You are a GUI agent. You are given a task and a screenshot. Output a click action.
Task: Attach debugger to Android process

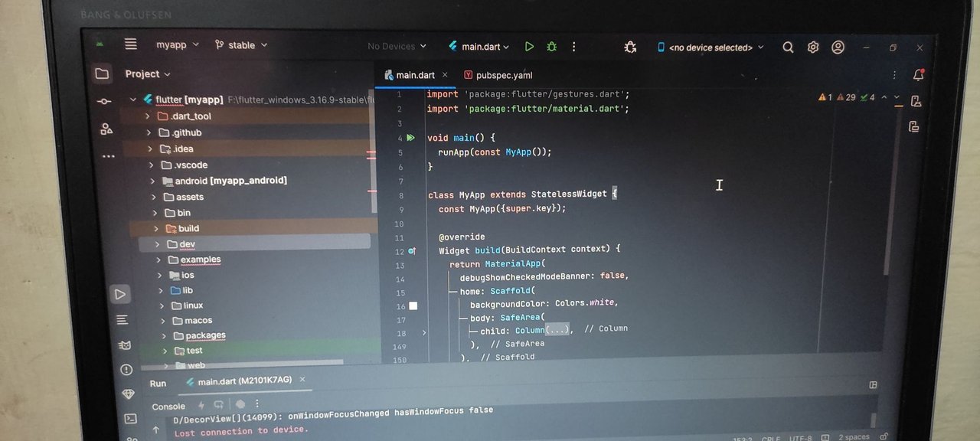pyautogui.click(x=630, y=47)
